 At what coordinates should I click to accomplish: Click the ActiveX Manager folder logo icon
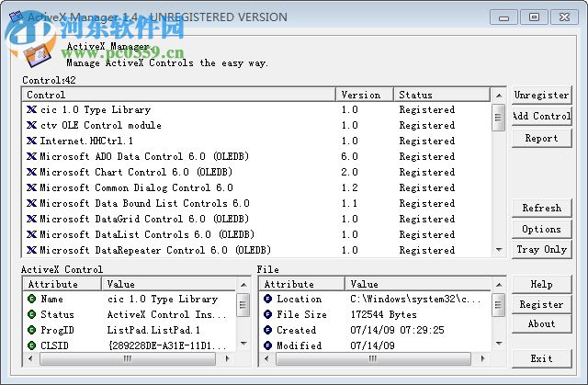[x=37, y=55]
